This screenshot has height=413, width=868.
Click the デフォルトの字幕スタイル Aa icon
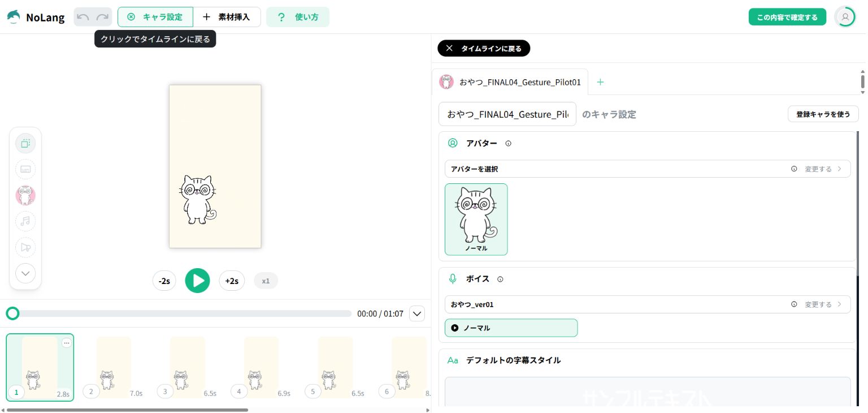point(453,360)
